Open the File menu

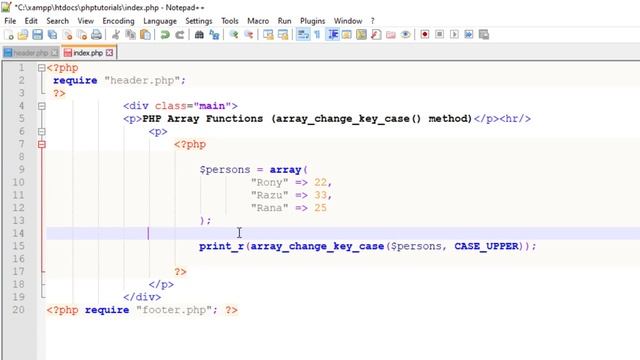tap(10, 21)
